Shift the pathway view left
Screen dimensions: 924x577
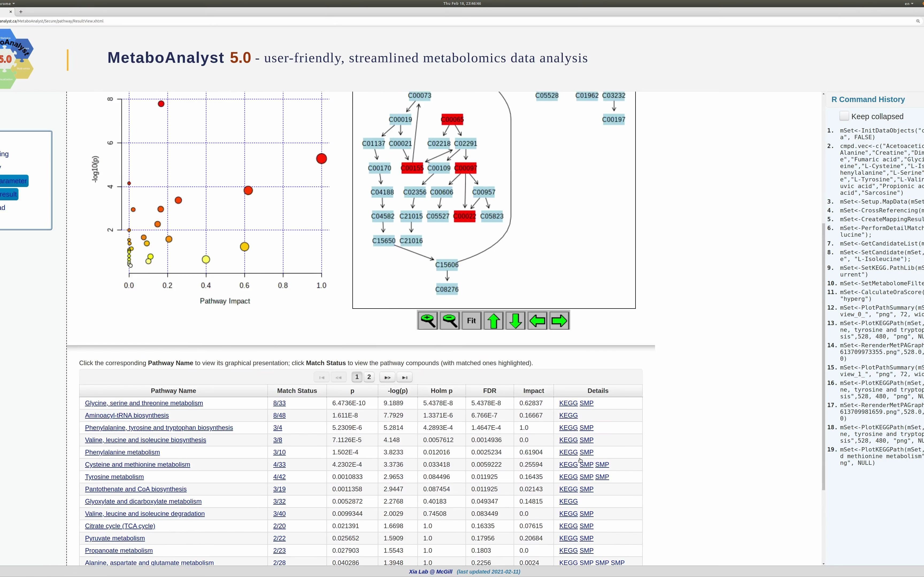537,320
